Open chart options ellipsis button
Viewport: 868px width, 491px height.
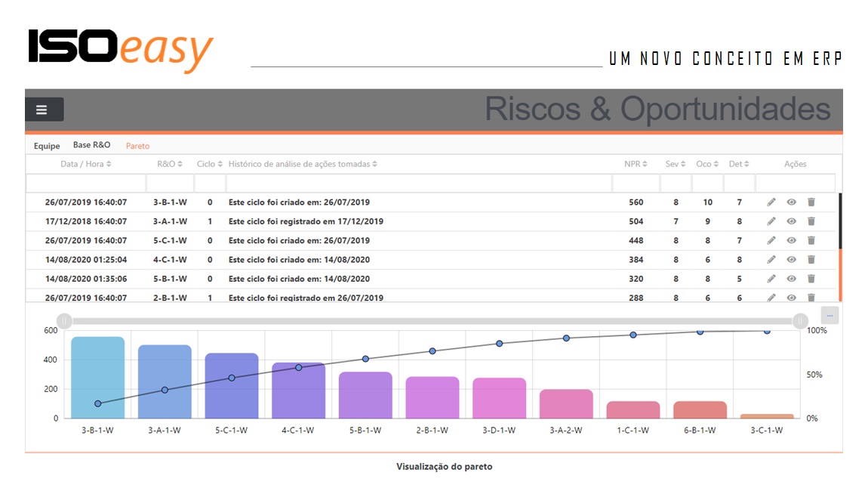(830, 316)
